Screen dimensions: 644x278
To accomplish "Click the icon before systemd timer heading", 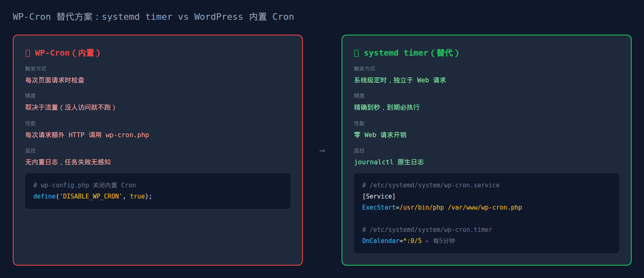I will [x=356, y=53].
